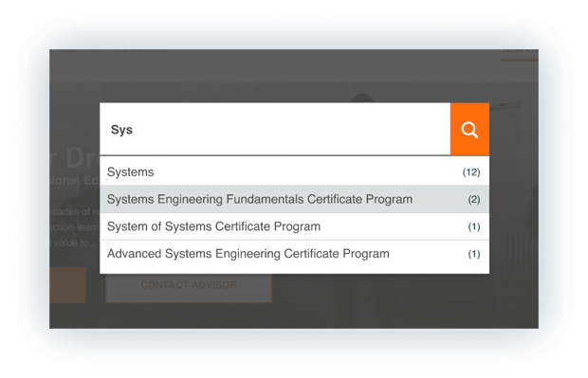Click the (12) result count beside Systems

[471, 172]
